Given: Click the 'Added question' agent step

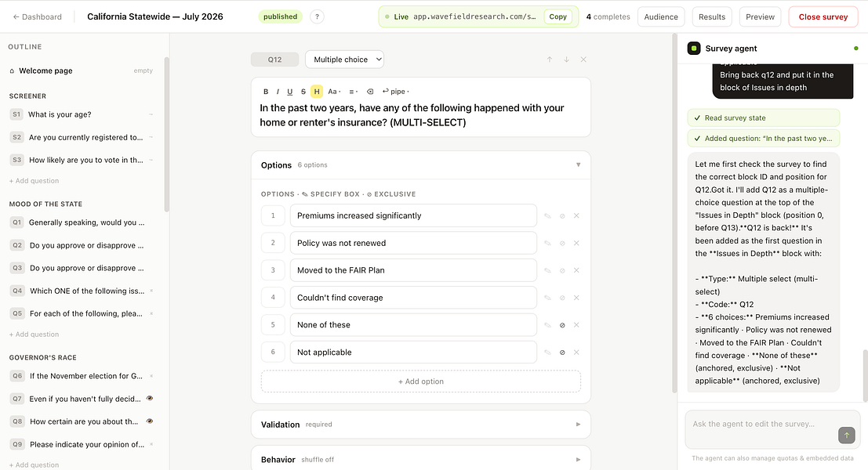Looking at the screenshot, I should click(x=764, y=138).
